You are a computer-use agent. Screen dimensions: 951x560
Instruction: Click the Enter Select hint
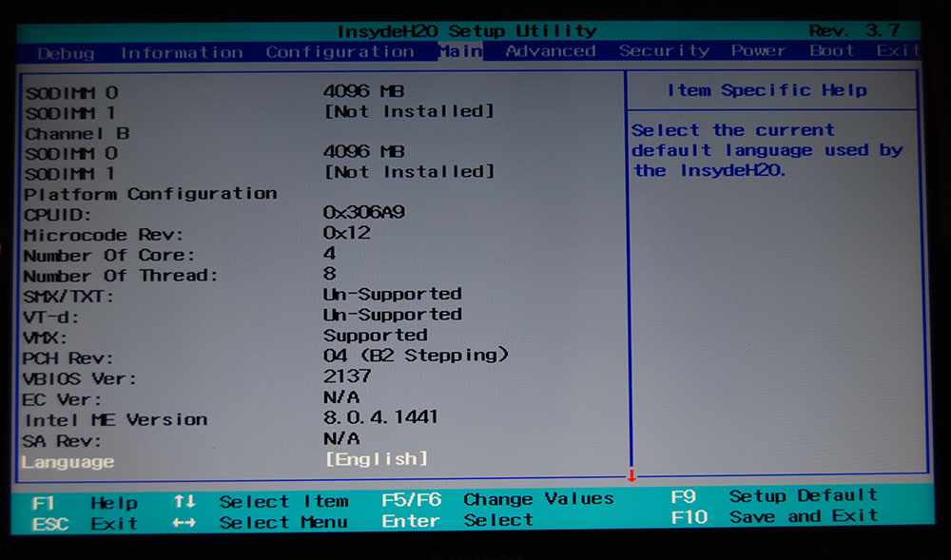click(457, 521)
